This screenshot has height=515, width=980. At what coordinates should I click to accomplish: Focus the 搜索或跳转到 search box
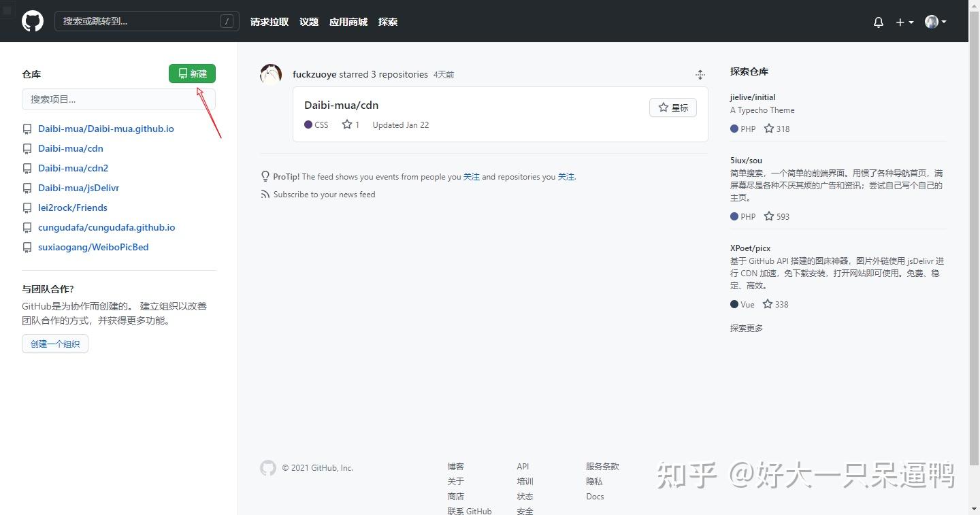click(147, 21)
